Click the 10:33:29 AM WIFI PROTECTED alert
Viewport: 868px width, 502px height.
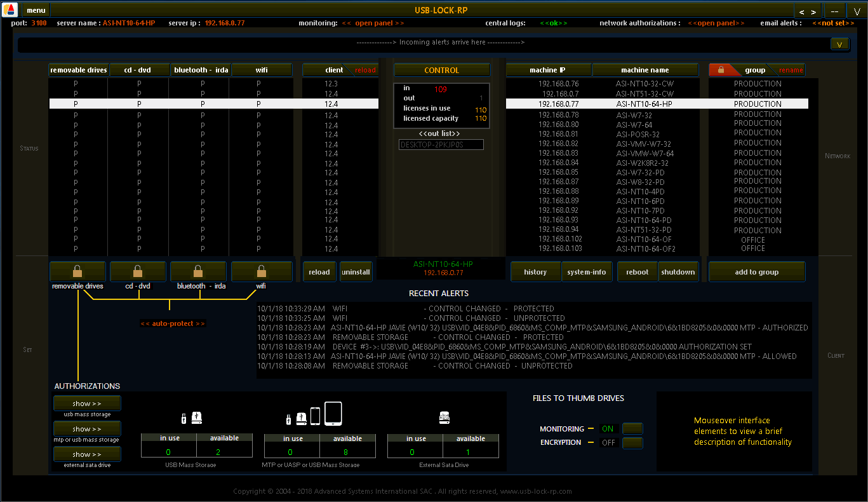click(x=406, y=309)
